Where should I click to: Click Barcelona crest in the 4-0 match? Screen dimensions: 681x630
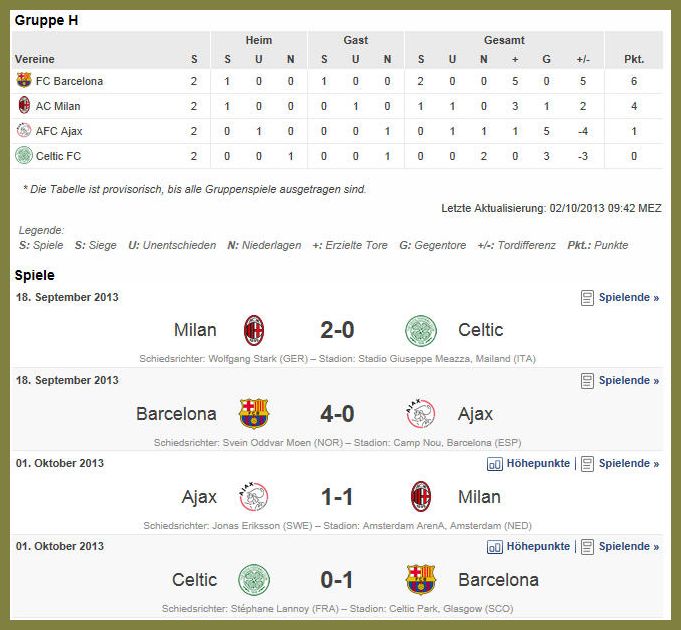tap(254, 414)
